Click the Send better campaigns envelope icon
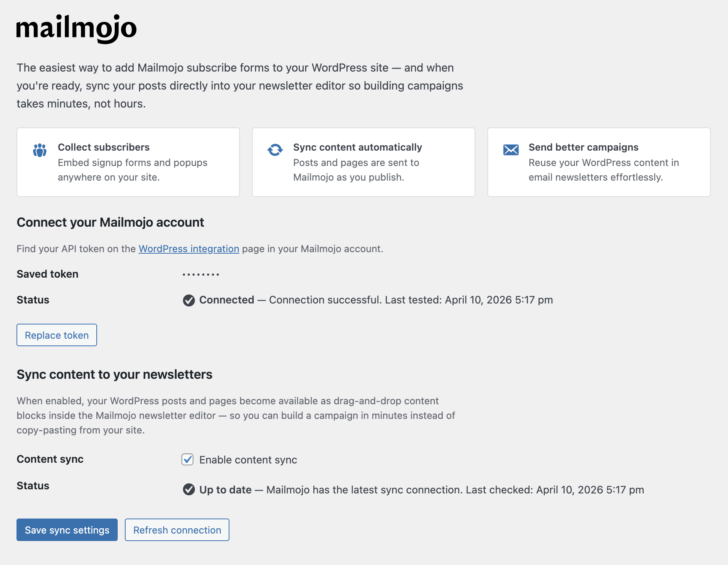 click(511, 150)
